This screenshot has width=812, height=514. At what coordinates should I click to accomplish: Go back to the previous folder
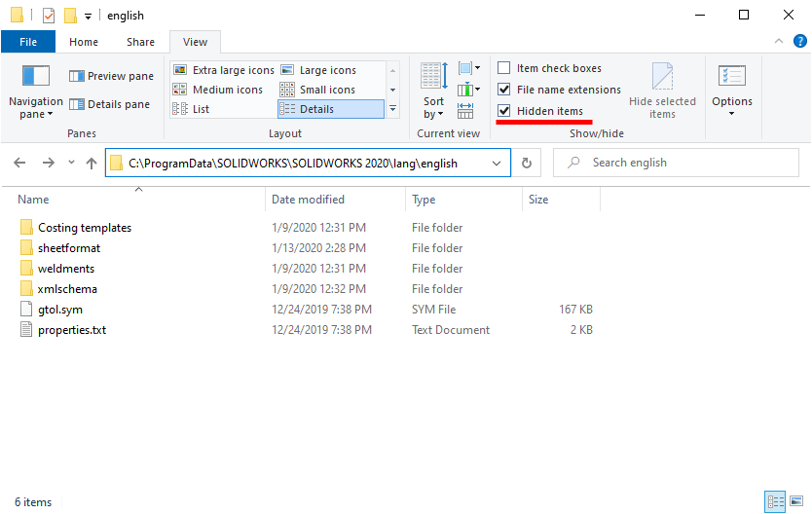[x=19, y=163]
